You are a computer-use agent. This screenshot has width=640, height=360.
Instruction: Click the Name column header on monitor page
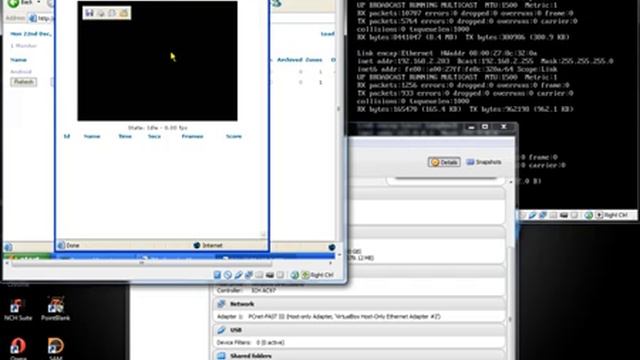click(18, 60)
